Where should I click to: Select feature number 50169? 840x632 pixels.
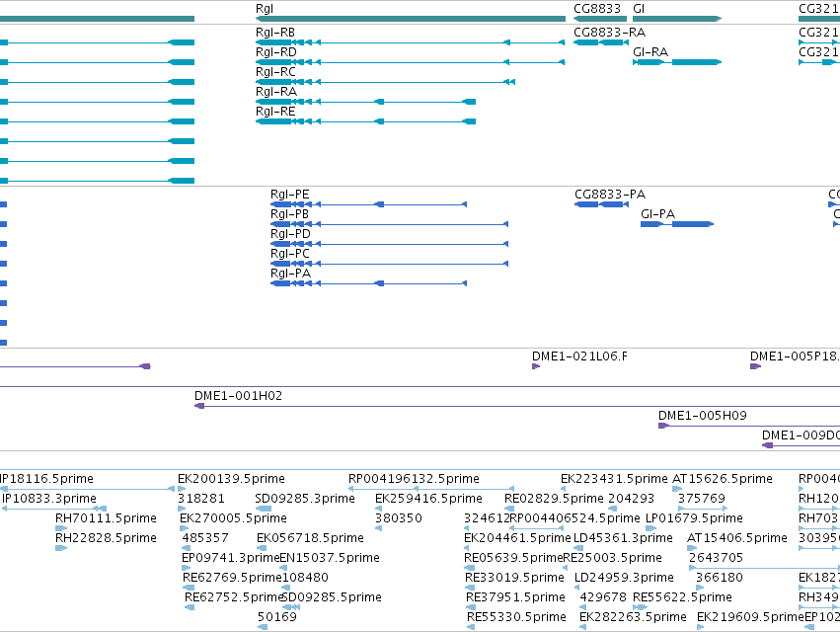point(277,617)
